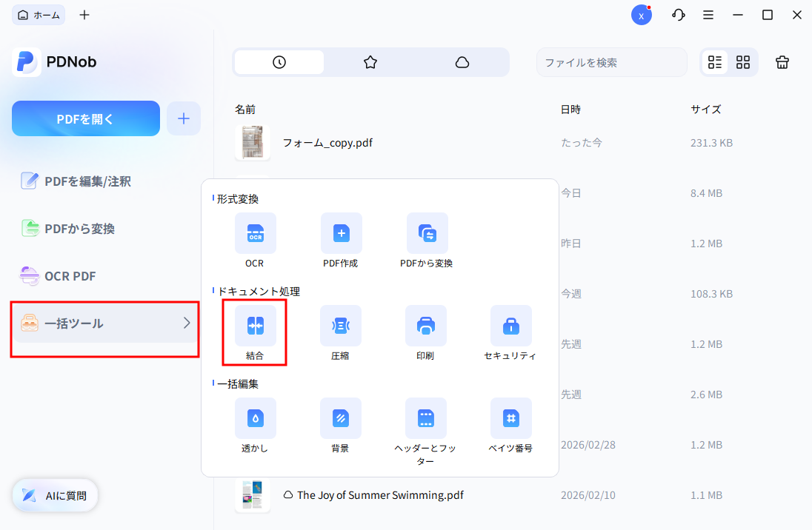Open the PDF作成 creation tool
812x530 pixels.
pos(341,233)
